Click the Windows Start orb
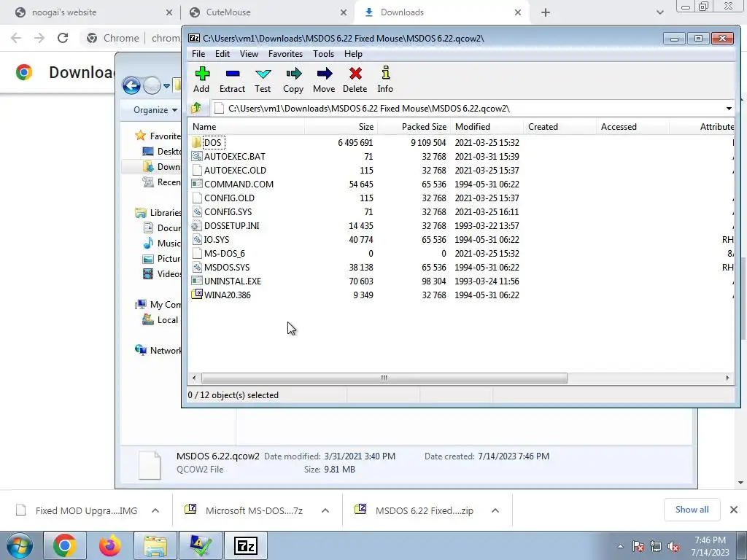 [19, 545]
